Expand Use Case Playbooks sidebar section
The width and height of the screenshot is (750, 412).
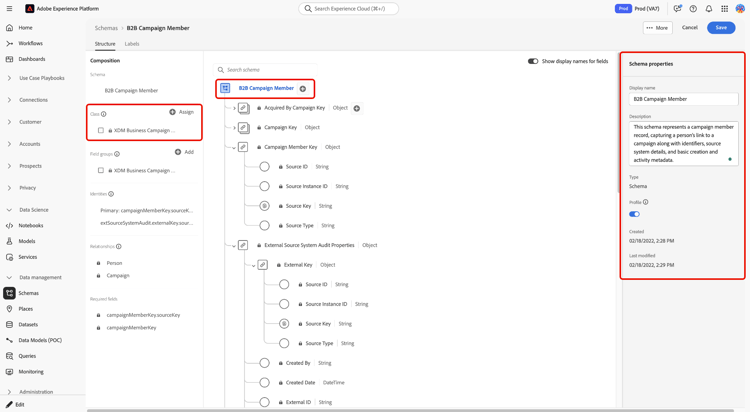pyautogui.click(x=9, y=78)
